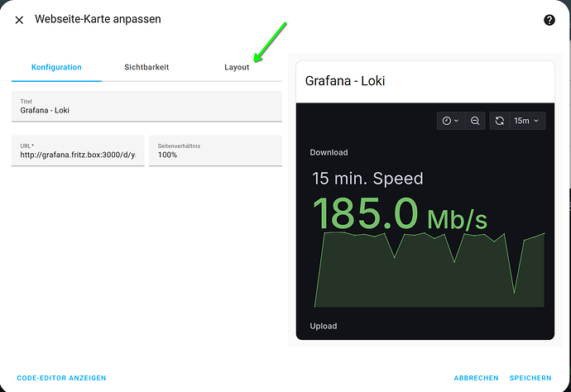Viewport: 571px width, 392px height.
Task: Open the help question mark icon
Action: 549,20
